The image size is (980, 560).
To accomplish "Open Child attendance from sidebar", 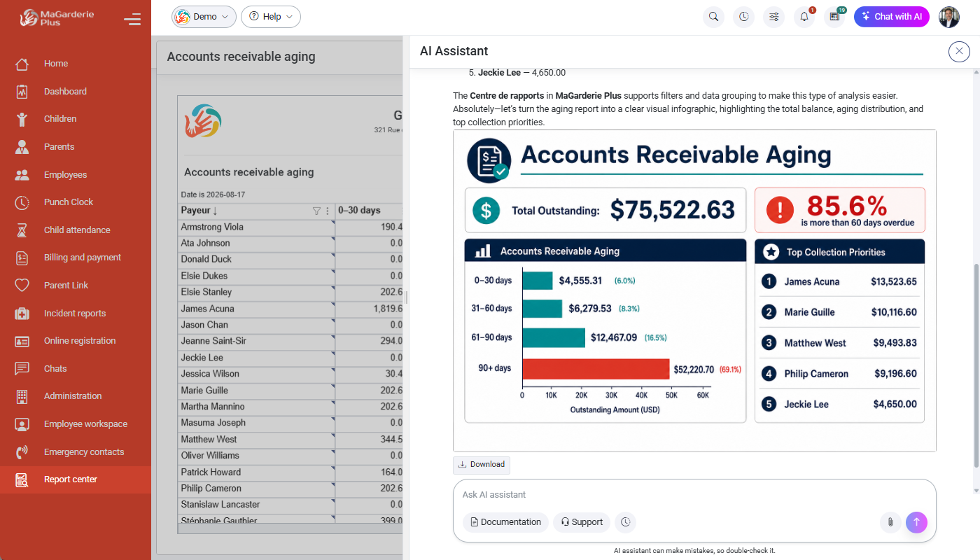I will pos(76,230).
